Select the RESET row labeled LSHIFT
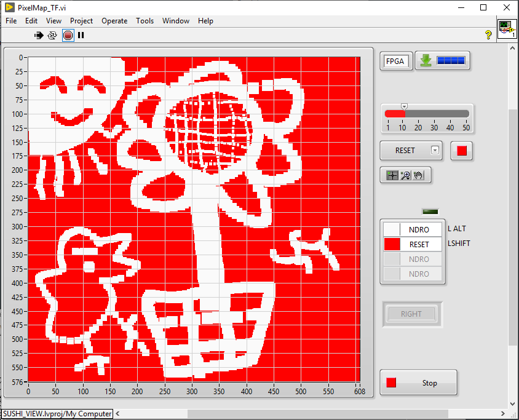The image size is (519, 420). click(413, 244)
